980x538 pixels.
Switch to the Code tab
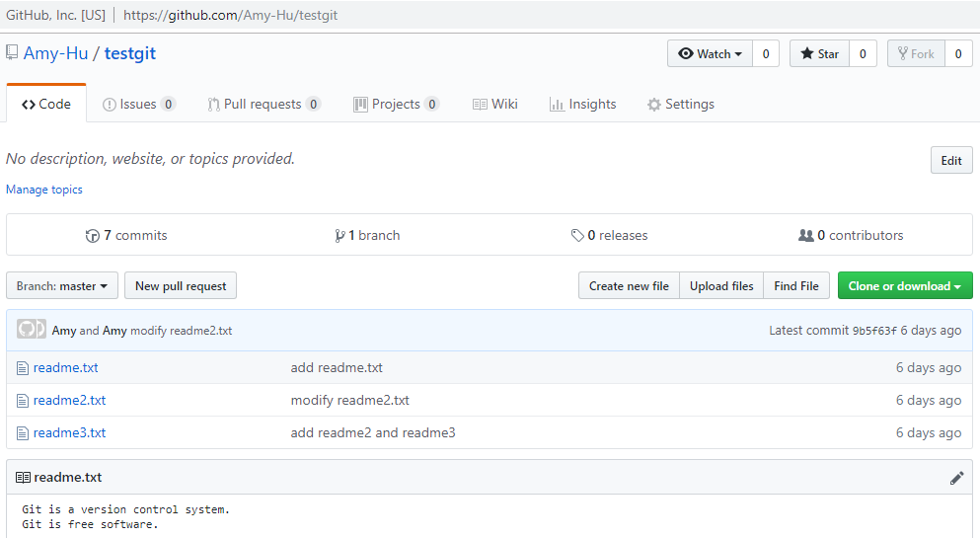point(46,104)
